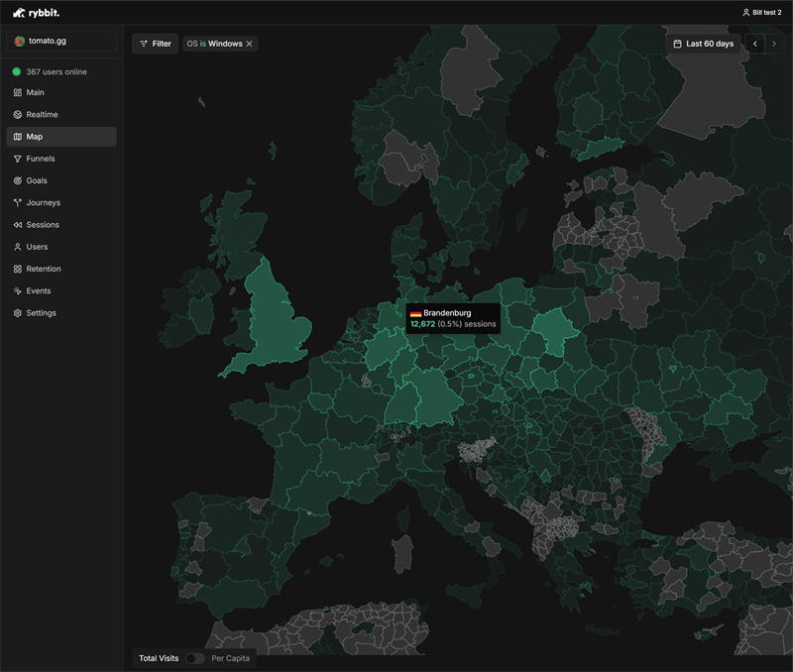The width and height of the screenshot is (793, 672).
Task: Remove the OS is Windows filter
Action: pyautogui.click(x=250, y=44)
